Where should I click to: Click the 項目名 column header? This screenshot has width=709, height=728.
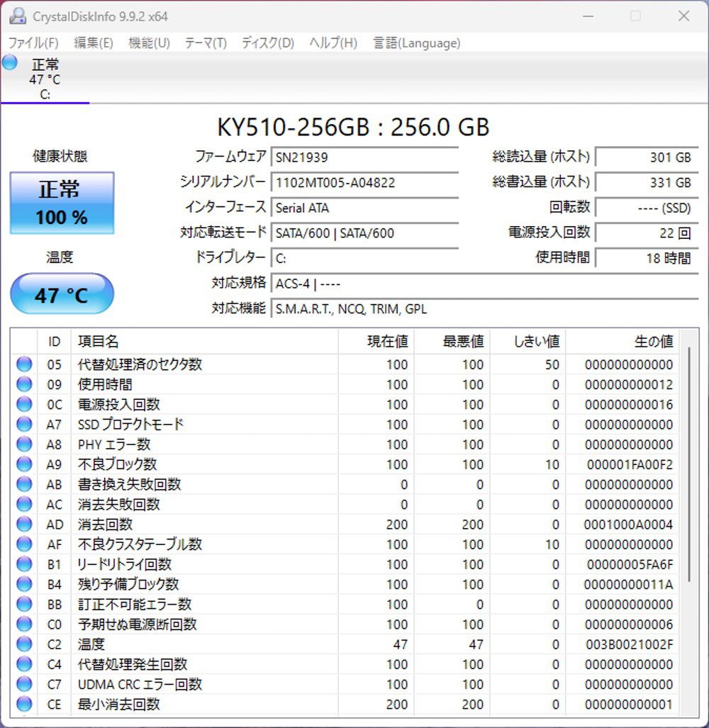coord(204,342)
